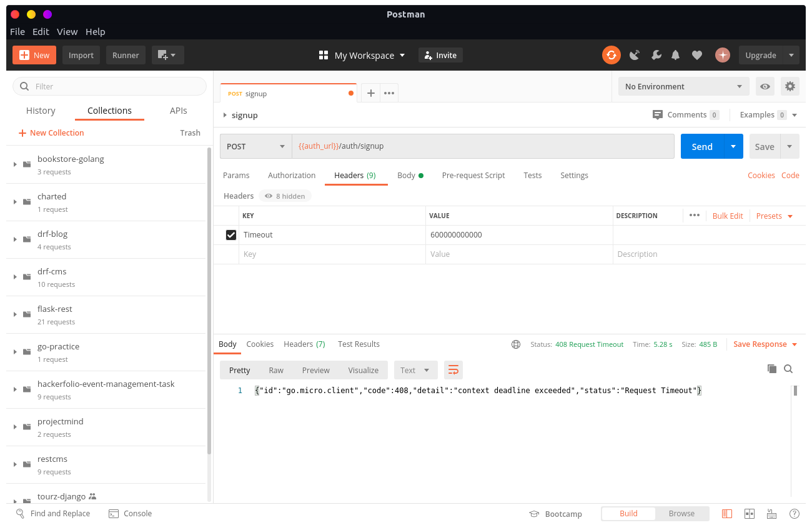Click the network globe icon in response
The image size is (812, 530).
point(516,344)
